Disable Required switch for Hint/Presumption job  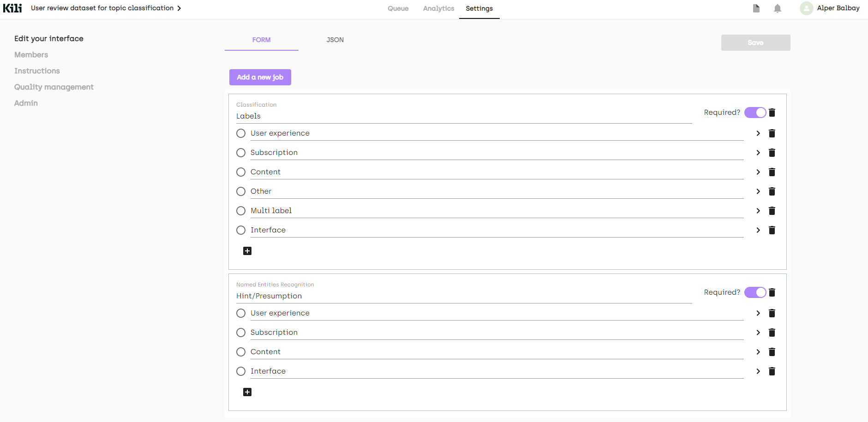(755, 292)
